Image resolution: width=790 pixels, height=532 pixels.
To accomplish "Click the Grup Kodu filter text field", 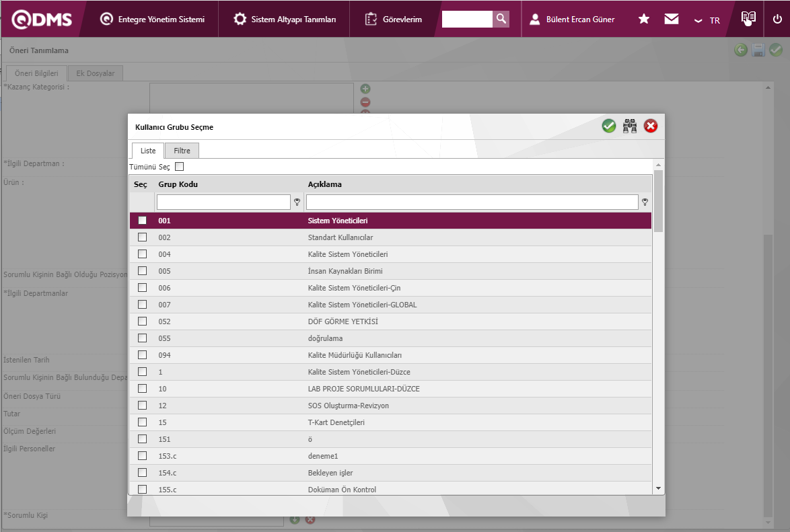I will 223,202.
